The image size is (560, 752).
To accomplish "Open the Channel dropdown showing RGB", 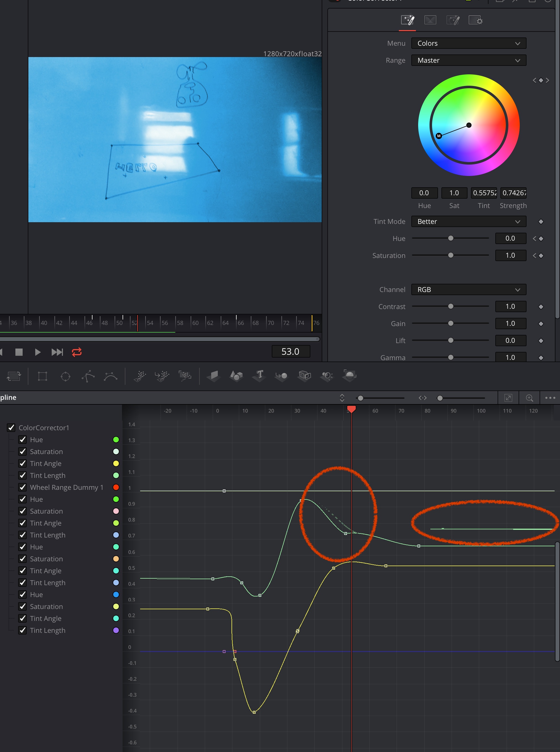I will point(468,289).
